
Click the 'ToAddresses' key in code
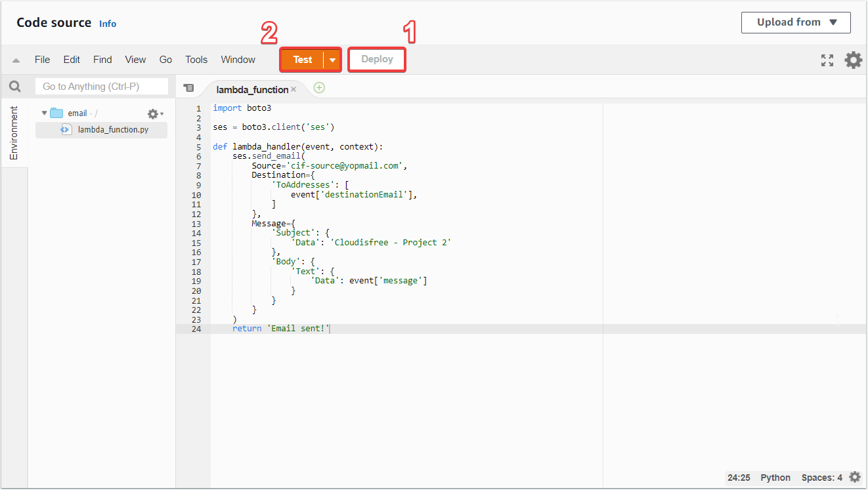coord(303,185)
